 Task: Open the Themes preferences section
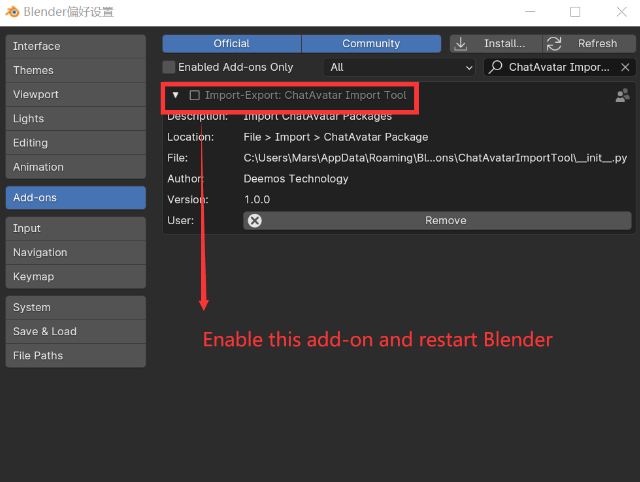point(76,71)
